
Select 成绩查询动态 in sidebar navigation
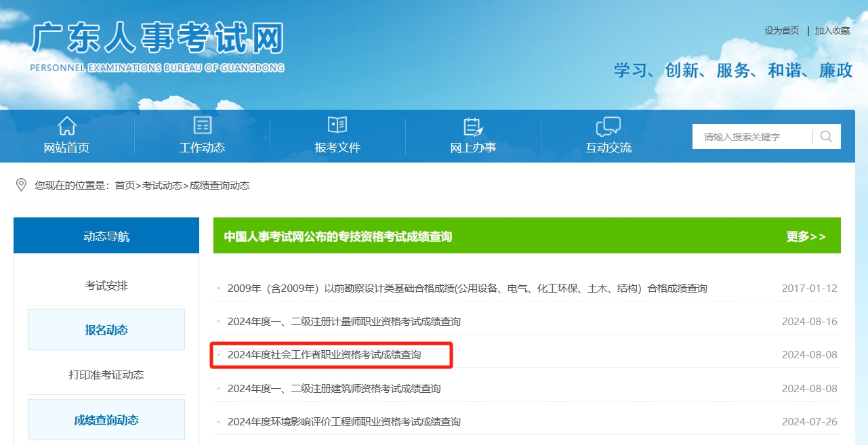(x=106, y=420)
